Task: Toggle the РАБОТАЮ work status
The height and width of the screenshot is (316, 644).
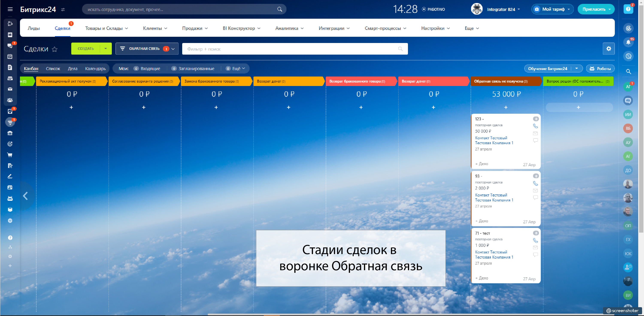Action: (433, 9)
